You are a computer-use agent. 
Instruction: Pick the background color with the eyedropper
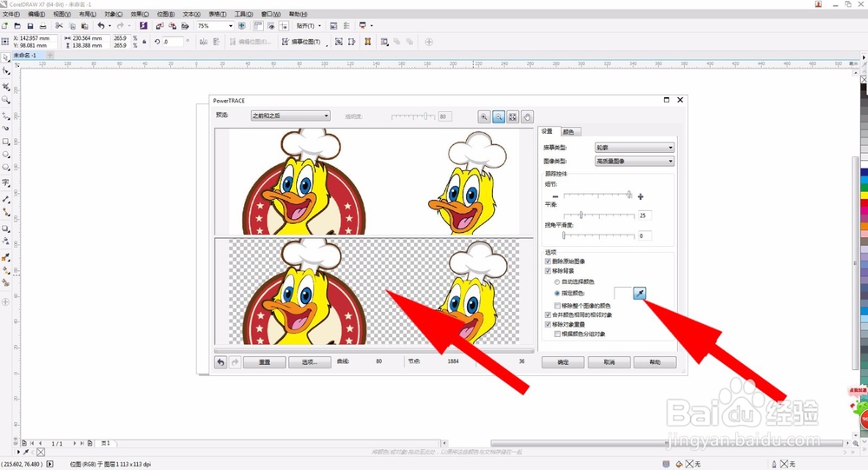point(640,293)
